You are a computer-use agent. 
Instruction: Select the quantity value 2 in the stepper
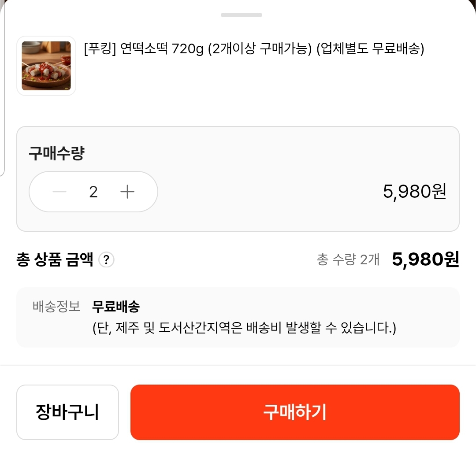93,192
